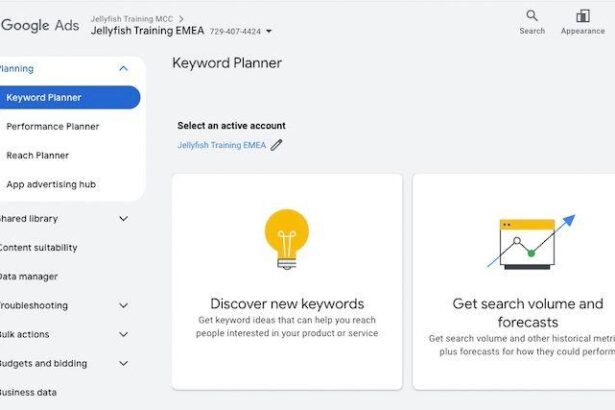615x410 pixels.
Task: Click the lightbulb keyword ideas icon
Action: 286,239
